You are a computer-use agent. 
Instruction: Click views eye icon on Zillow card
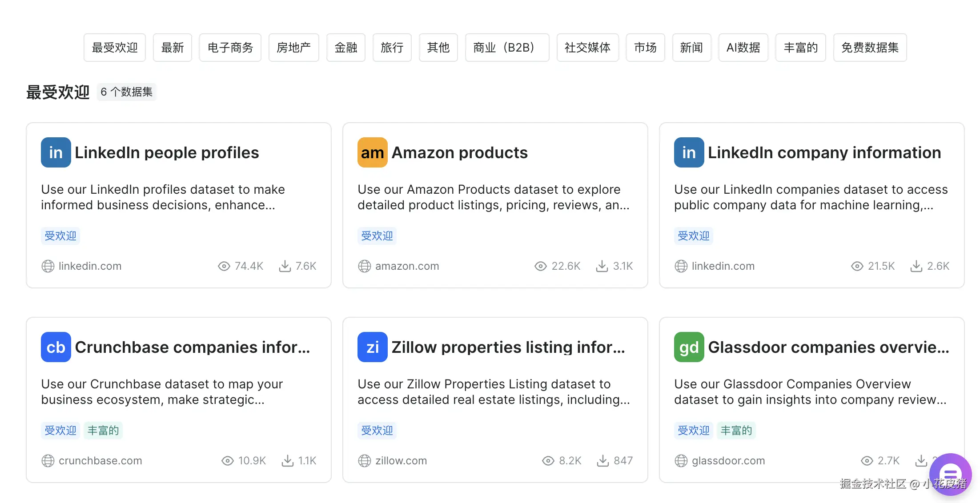(x=548, y=461)
